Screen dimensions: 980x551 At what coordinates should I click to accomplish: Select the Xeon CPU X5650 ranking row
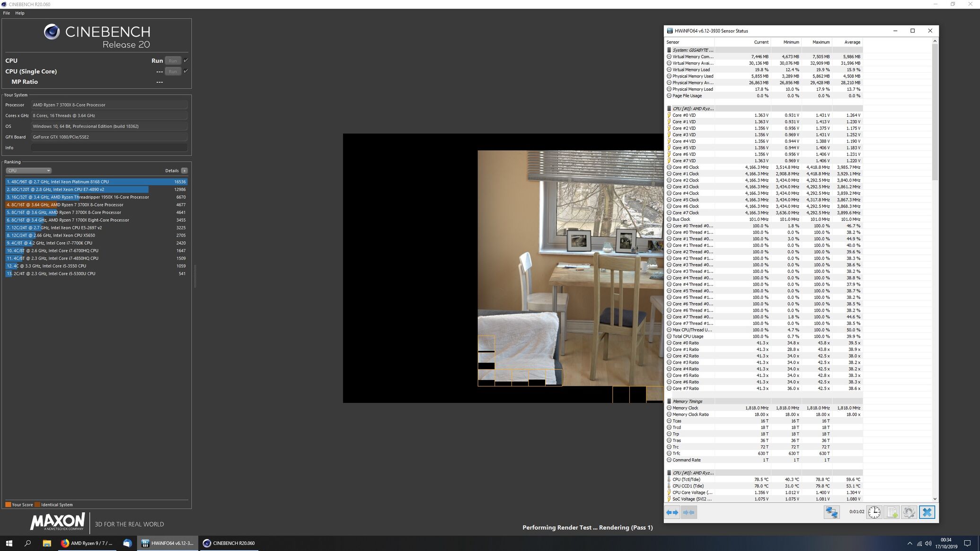tap(96, 235)
